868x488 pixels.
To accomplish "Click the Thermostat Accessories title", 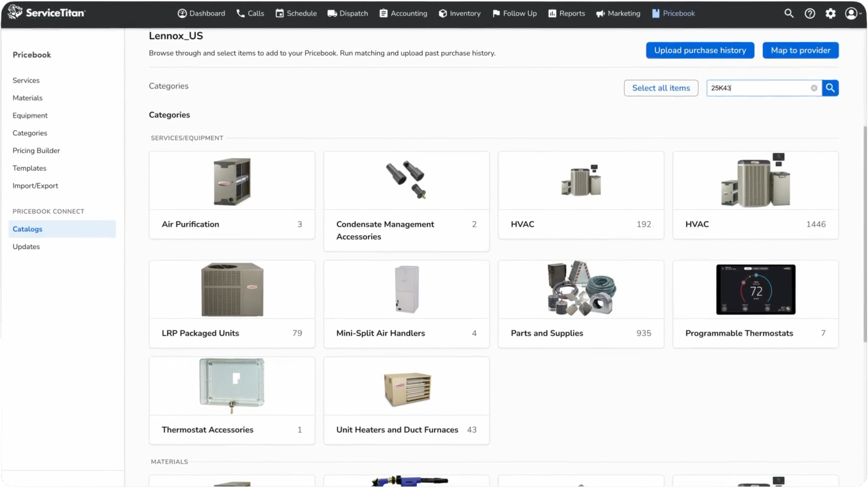I will pyautogui.click(x=208, y=430).
